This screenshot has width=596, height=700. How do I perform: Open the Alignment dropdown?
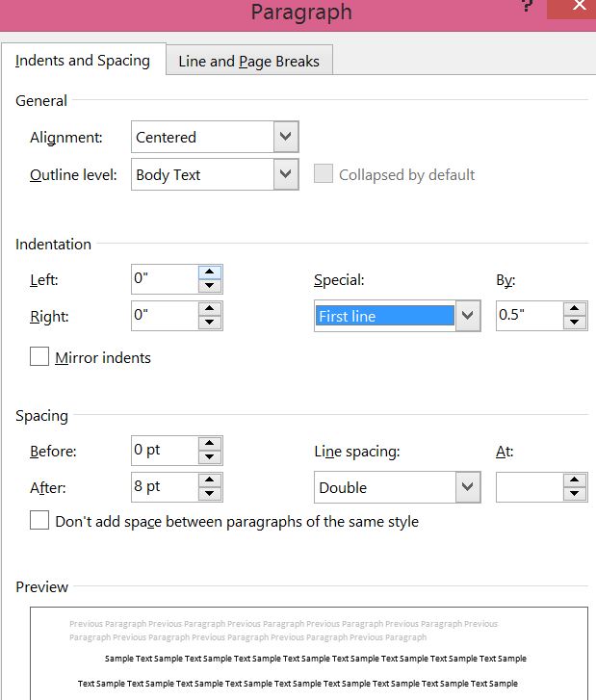[x=285, y=137]
